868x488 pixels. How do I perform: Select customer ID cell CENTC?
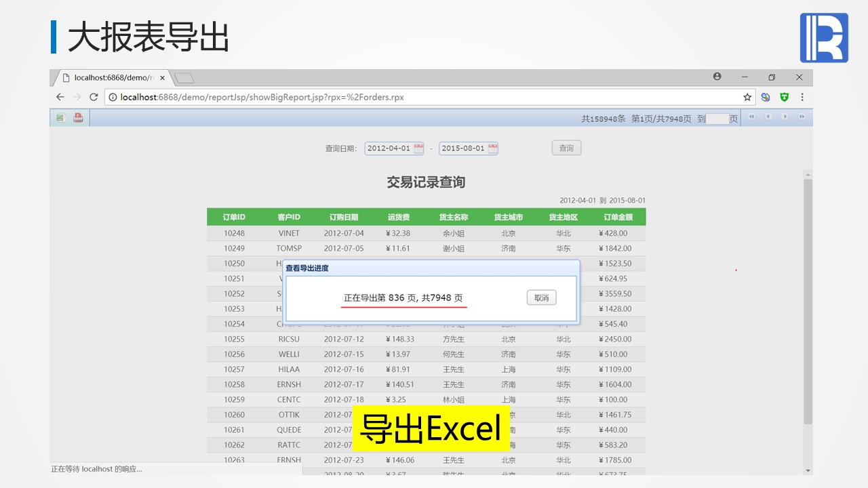click(289, 399)
